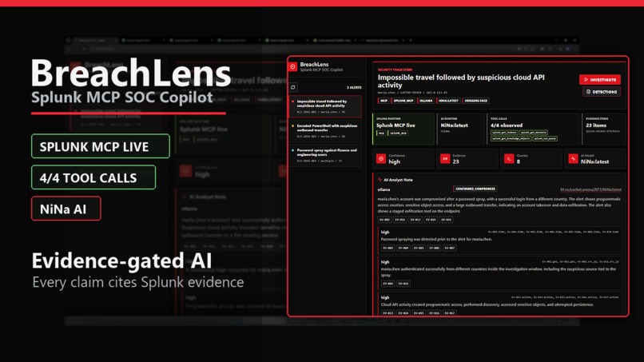The width and height of the screenshot is (644, 362).
Task: Click the HUGGING FACE tag
Action: (x=475, y=101)
